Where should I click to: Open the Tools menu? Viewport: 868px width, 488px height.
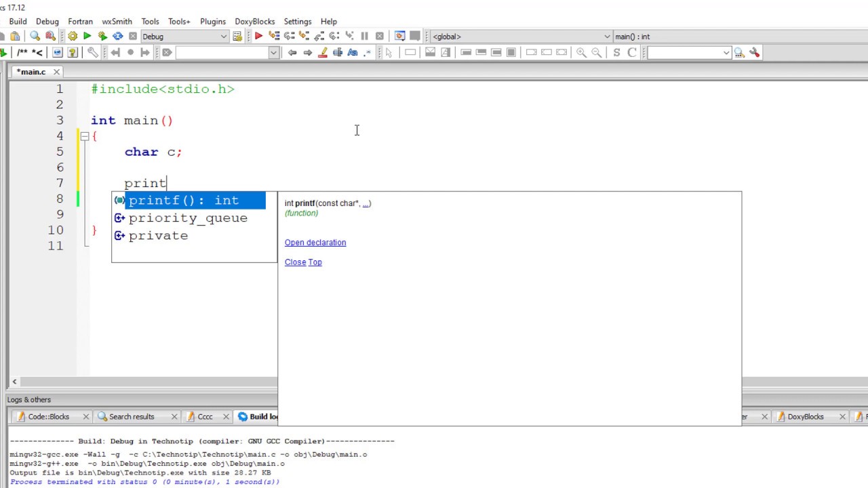150,21
